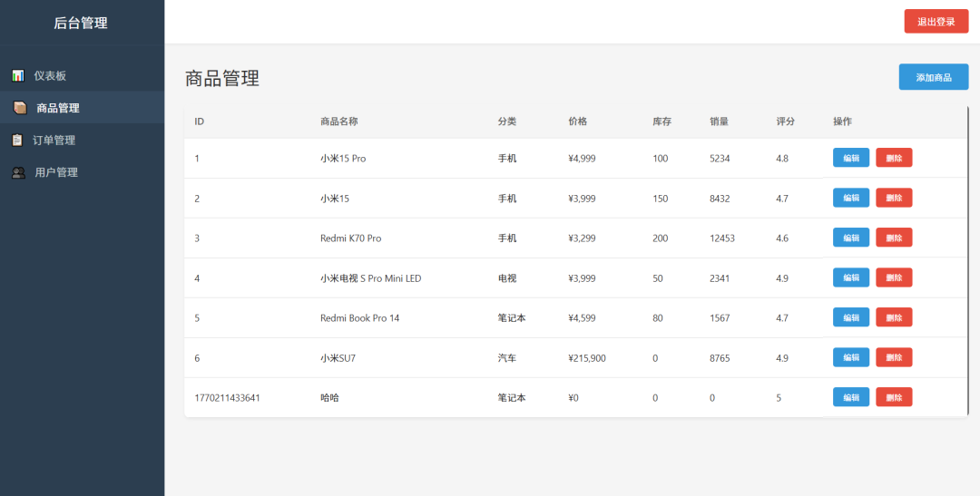980x496 pixels.
Task: Edit the 小米15 Pro product
Action: pyautogui.click(x=850, y=158)
